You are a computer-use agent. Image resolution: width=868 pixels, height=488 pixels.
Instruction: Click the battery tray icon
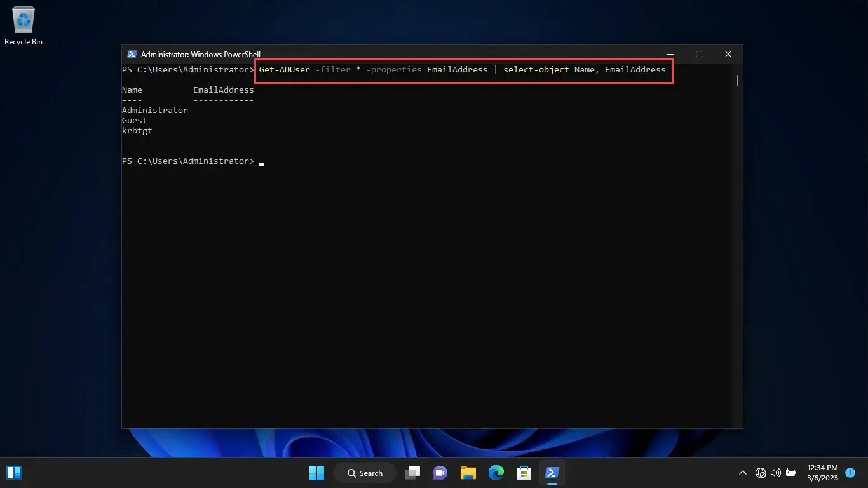pos(791,473)
